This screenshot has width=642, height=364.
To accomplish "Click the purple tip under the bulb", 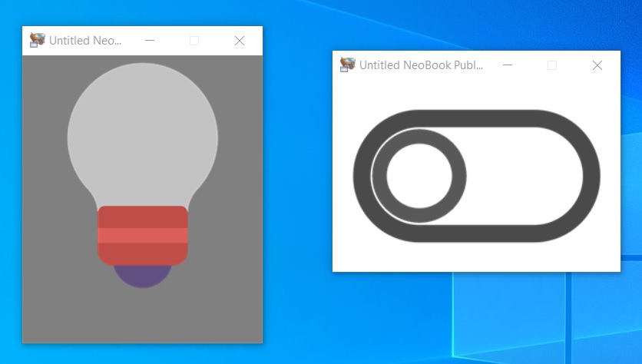I will coord(143,276).
